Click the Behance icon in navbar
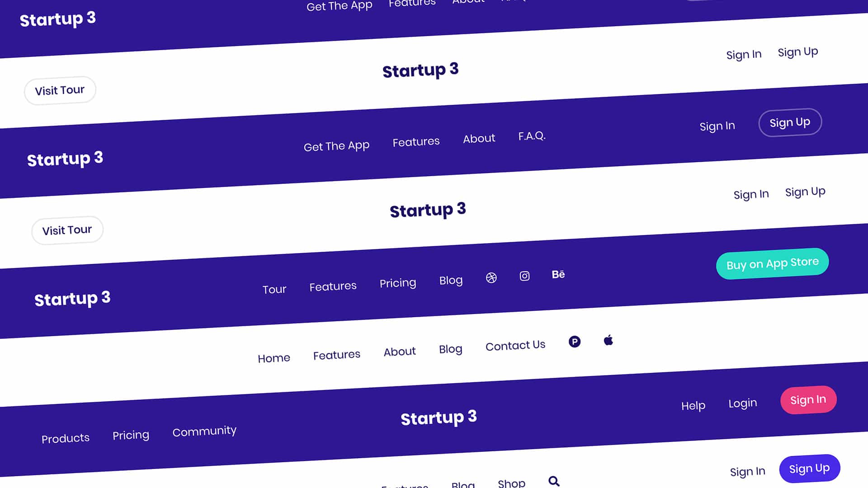 (557, 275)
